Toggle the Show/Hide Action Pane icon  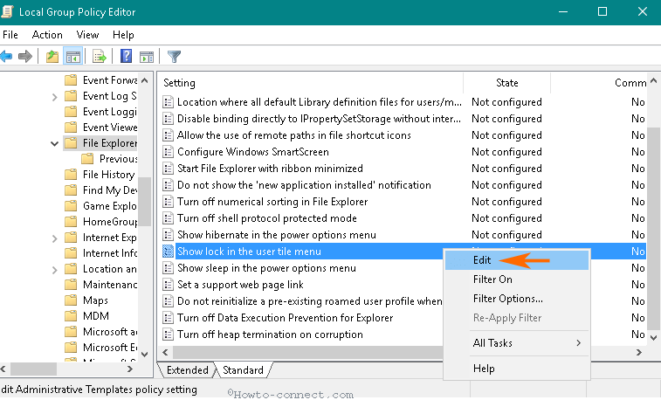coord(147,56)
